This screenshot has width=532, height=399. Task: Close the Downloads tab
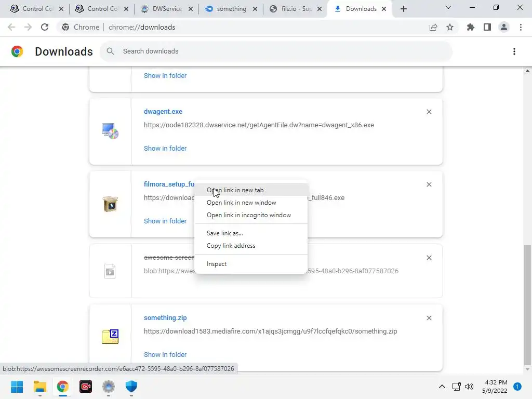(384, 9)
